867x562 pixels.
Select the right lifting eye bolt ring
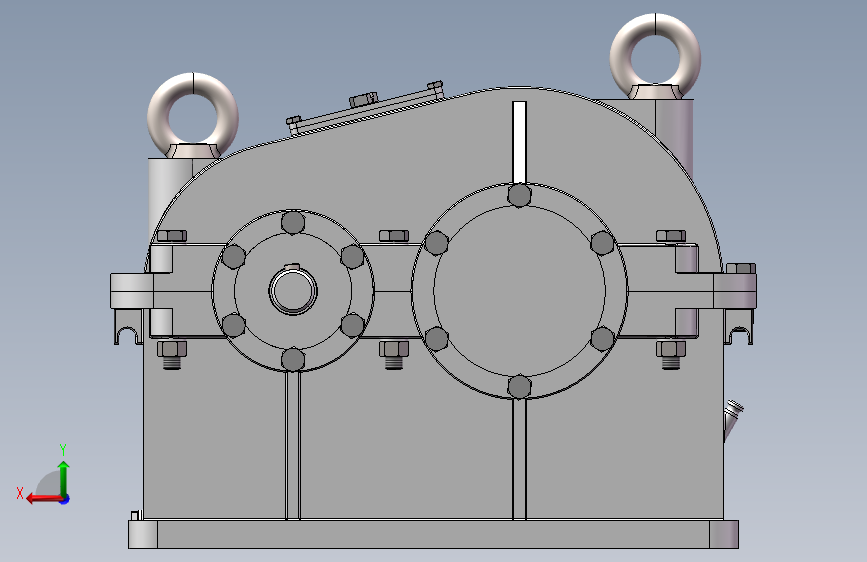point(655,56)
